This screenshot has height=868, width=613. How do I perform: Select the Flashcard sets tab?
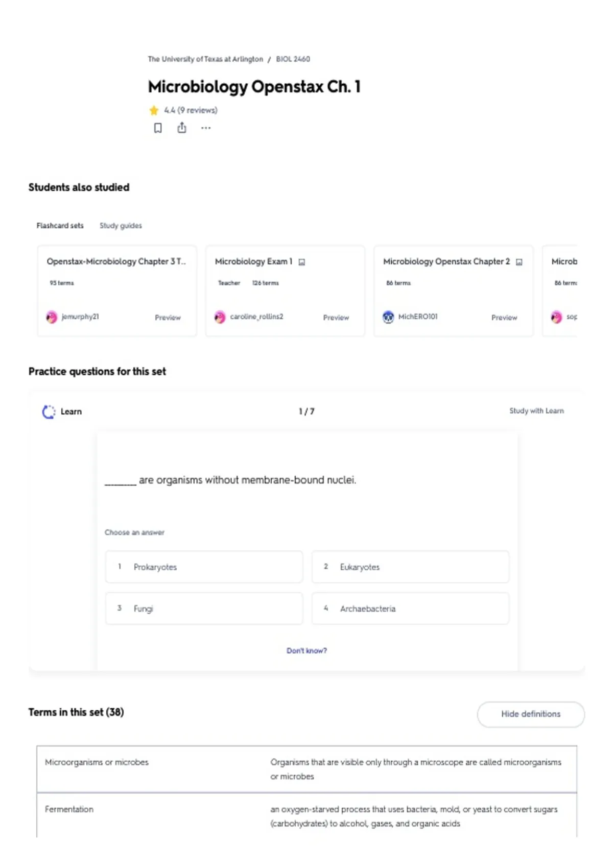pyautogui.click(x=60, y=226)
